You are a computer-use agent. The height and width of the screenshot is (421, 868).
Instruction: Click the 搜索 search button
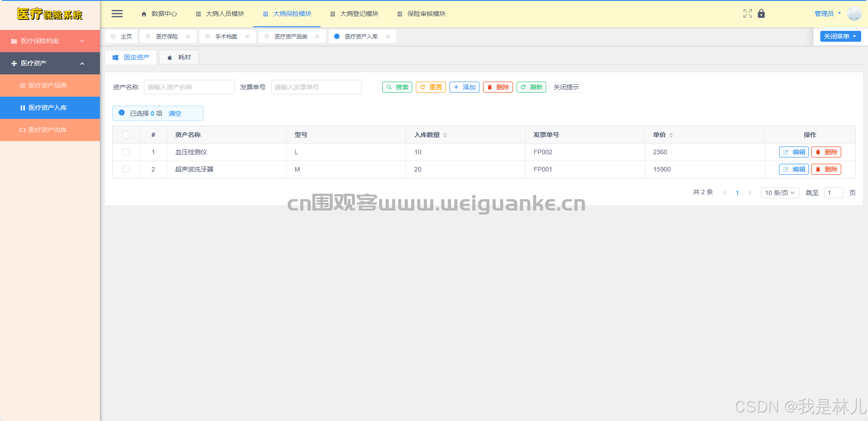pos(397,87)
